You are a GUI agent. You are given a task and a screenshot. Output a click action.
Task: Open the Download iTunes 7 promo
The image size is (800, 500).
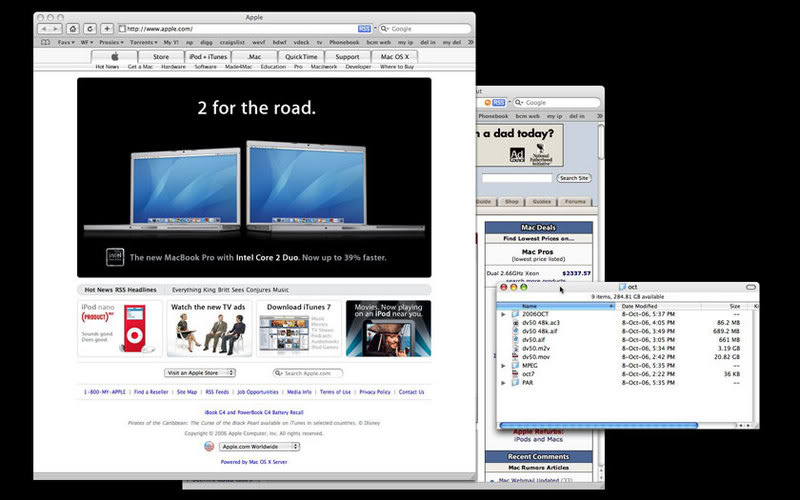[298, 329]
